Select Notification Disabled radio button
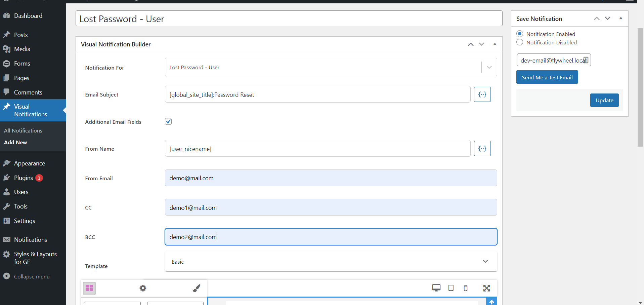Viewport: 644px width, 305px height. pos(520,42)
